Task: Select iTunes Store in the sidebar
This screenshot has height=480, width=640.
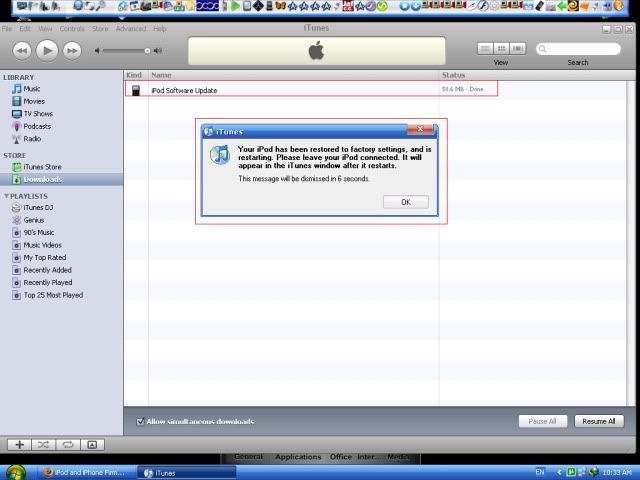Action: coord(42,167)
